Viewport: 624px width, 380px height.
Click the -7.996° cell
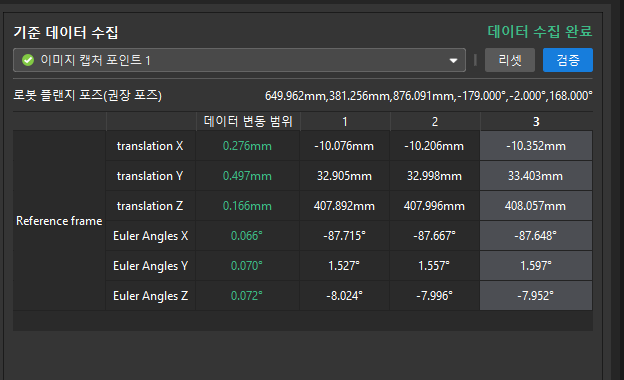(434, 296)
